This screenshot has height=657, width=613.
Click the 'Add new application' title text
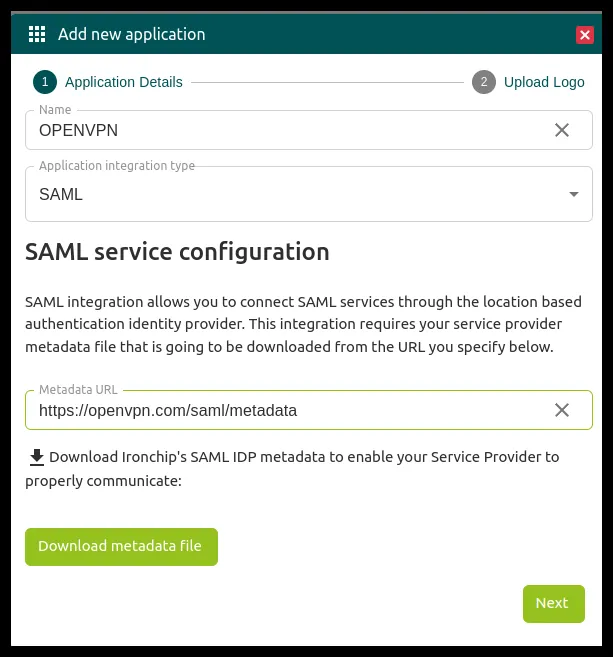tap(132, 34)
